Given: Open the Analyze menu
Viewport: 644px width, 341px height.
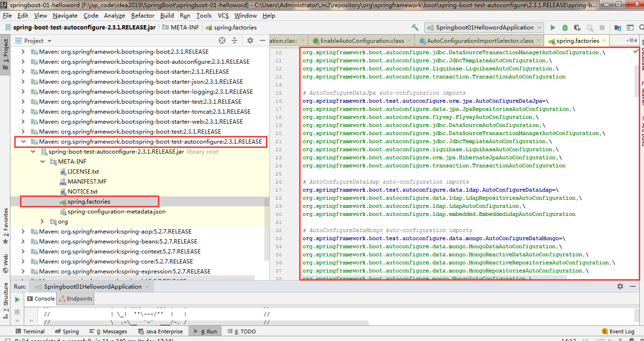Looking at the screenshot, I should point(114,15).
